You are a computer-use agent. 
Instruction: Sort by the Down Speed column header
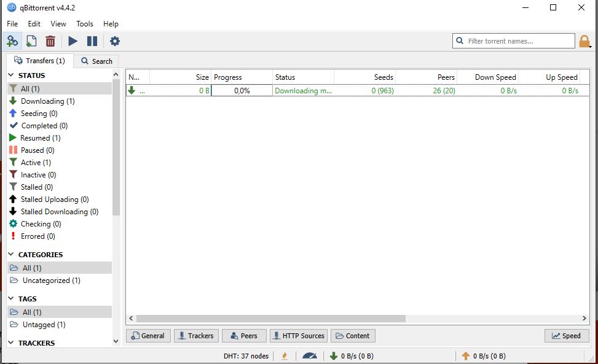tap(488, 77)
